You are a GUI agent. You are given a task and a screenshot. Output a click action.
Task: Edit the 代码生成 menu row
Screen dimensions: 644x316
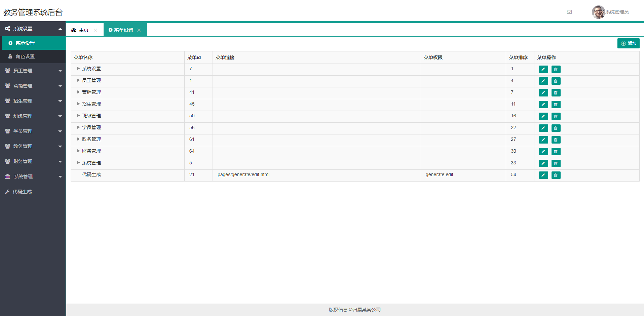(x=543, y=175)
